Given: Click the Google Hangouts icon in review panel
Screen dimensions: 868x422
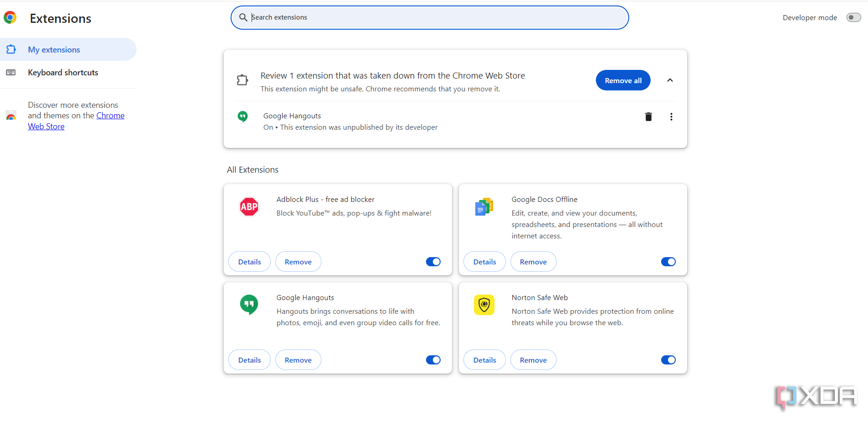Looking at the screenshot, I should (x=243, y=116).
